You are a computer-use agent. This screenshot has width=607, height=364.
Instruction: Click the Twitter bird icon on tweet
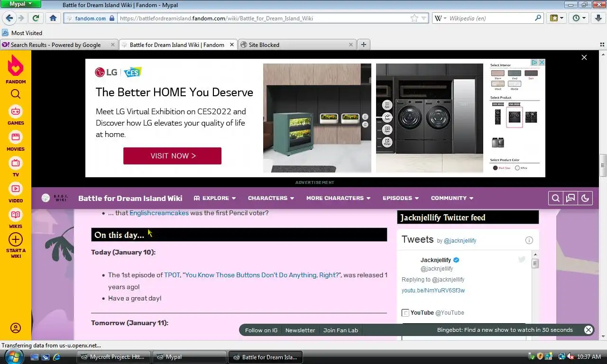(x=522, y=259)
